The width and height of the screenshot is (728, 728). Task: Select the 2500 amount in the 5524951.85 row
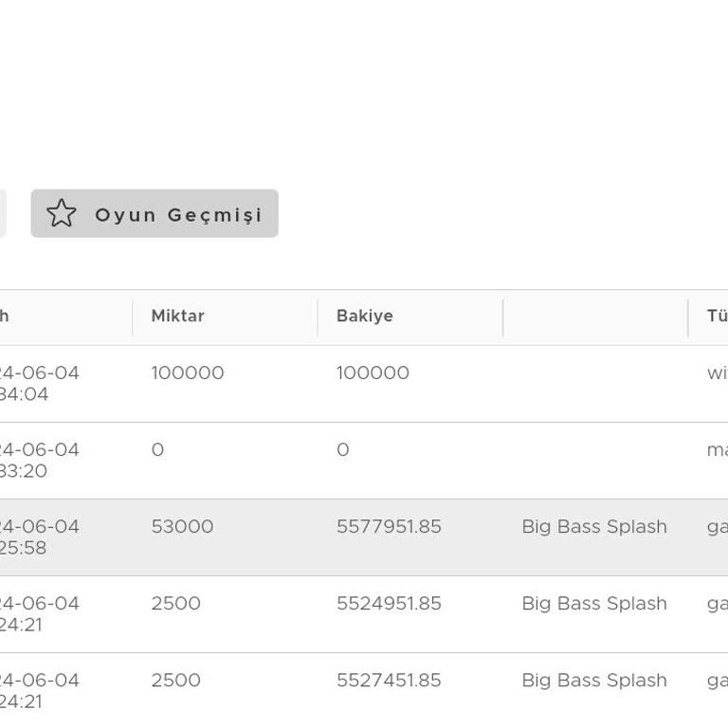pos(175,604)
